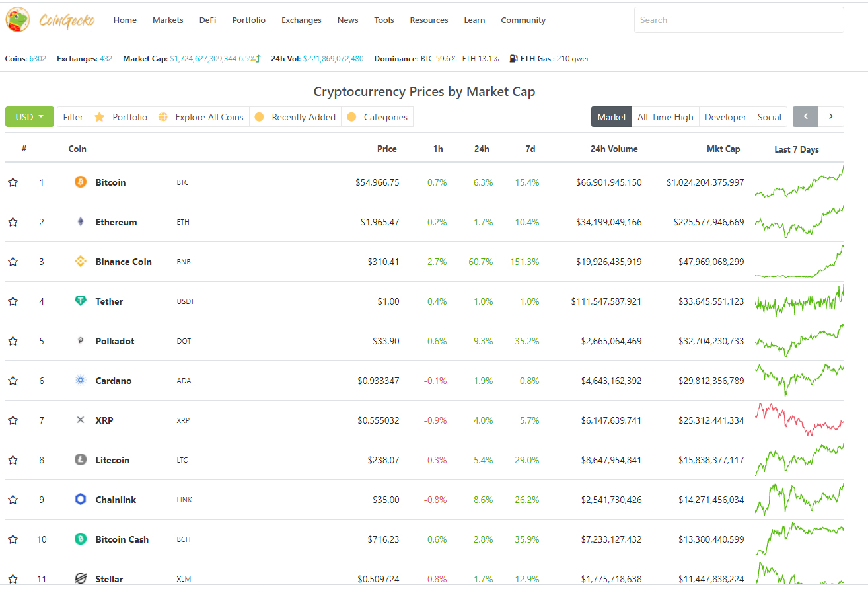Click the next arrow button
The width and height of the screenshot is (868, 593).
pos(831,116)
